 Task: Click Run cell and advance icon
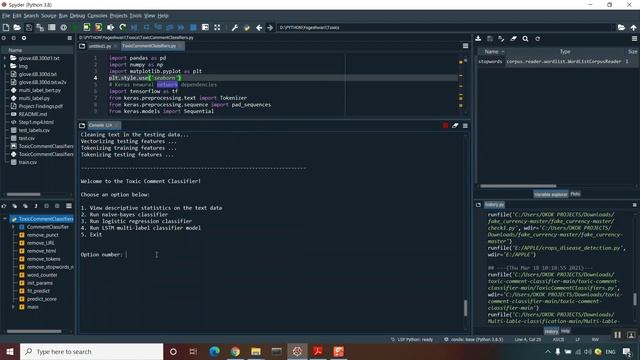98,27
